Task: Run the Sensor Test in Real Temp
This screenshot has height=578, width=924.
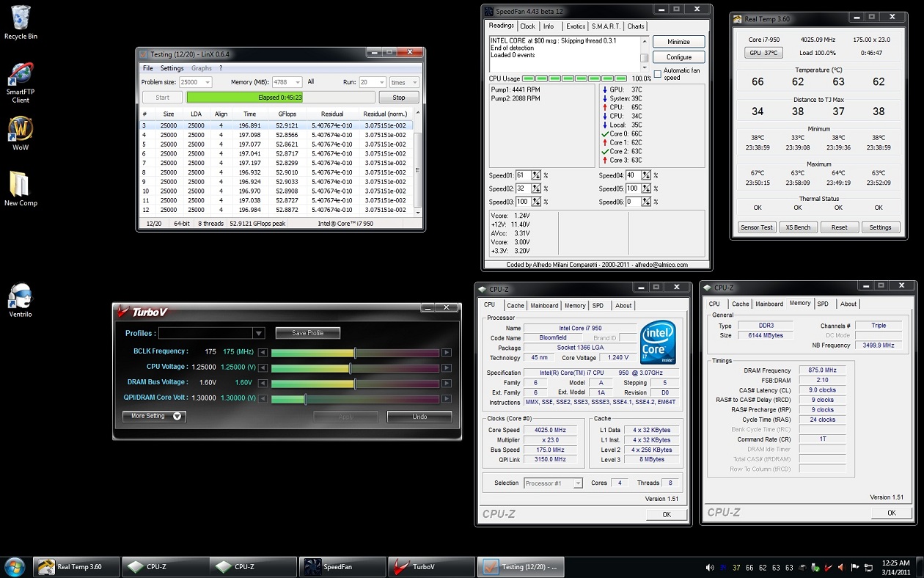Action: pos(756,227)
